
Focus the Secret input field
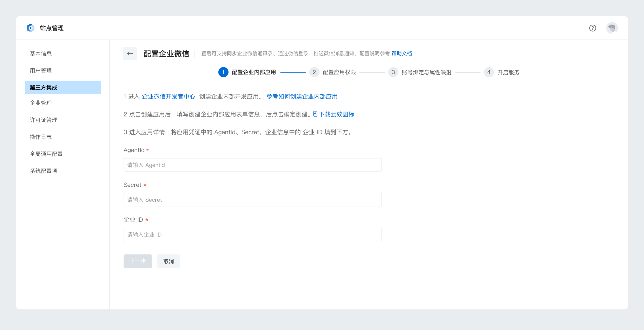tap(252, 199)
